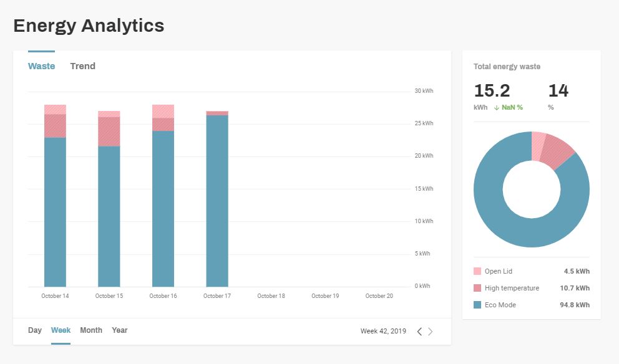619x364 pixels.
Task: Toggle the Eco Mode series off
Action: tap(501, 305)
